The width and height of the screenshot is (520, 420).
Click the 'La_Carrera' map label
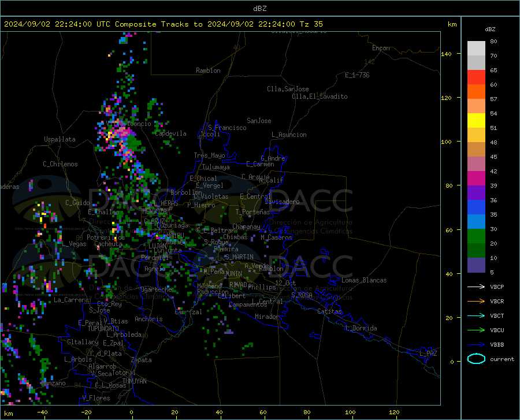pos(71,300)
